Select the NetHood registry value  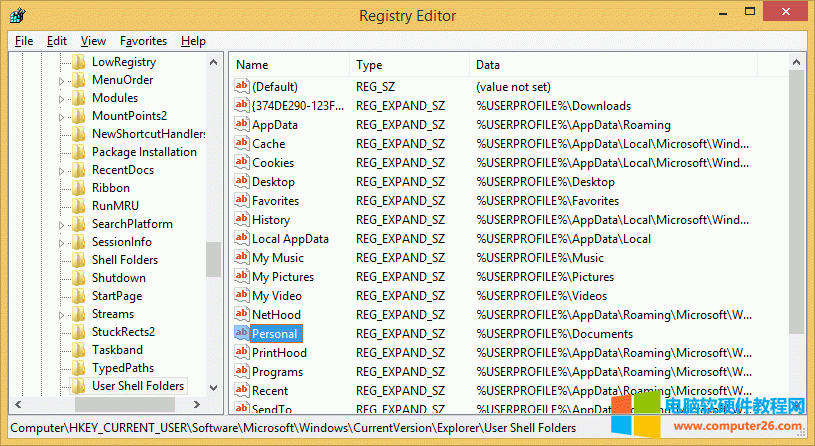276,315
